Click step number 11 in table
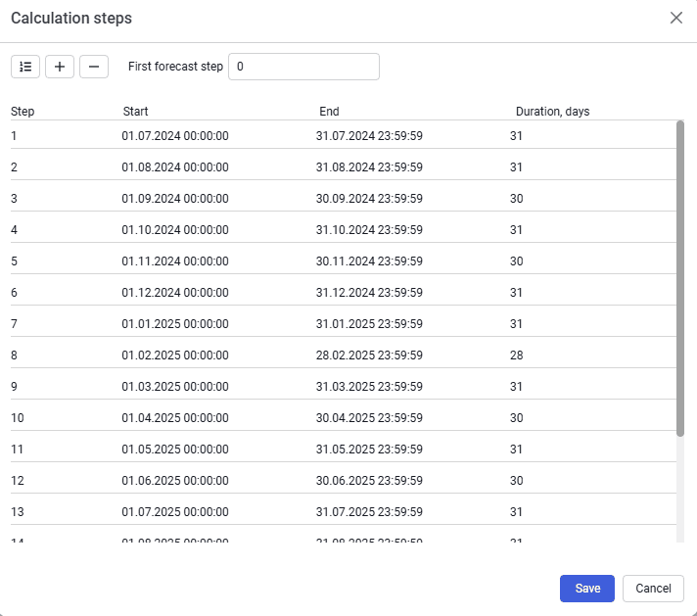 [18, 450]
